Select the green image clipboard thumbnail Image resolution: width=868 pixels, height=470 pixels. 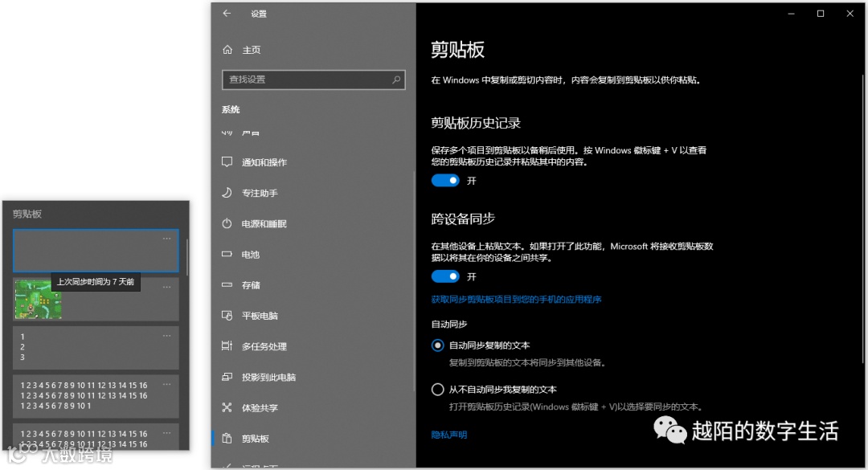tap(38, 299)
